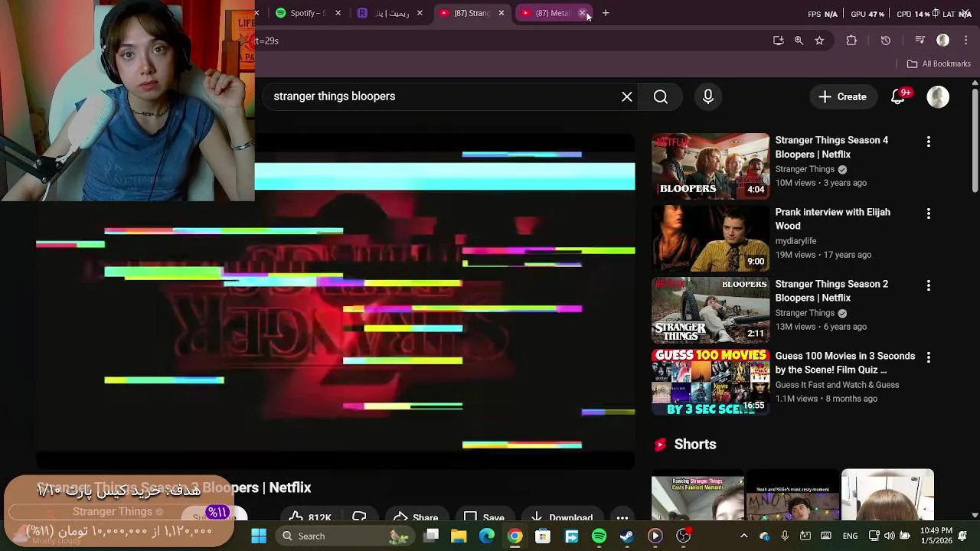The width and height of the screenshot is (980, 551).
Task: Close the Spotify tab
Action: pyautogui.click(x=338, y=13)
